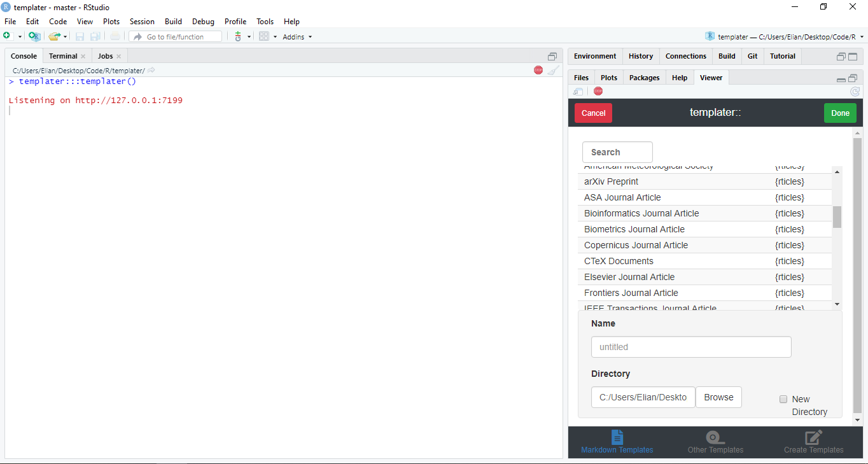The width and height of the screenshot is (868, 464).
Task: Switch to the Files tab
Action: 581,78
